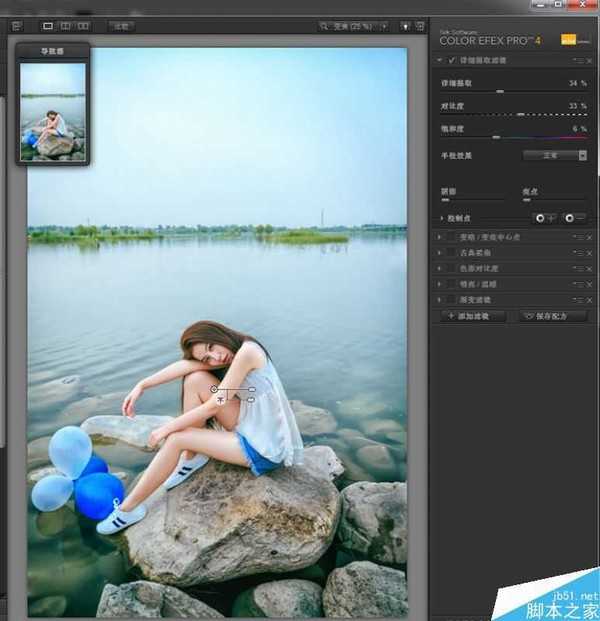Select the single image view icon
This screenshot has width=600, height=621.
pos(48,25)
